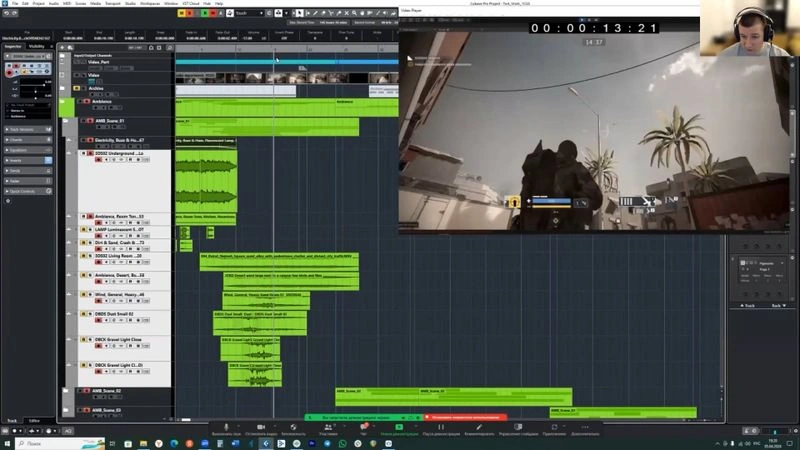This screenshot has height=450, width=800.
Task: Open the Edit menu
Action: pyautogui.click(x=25, y=3)
